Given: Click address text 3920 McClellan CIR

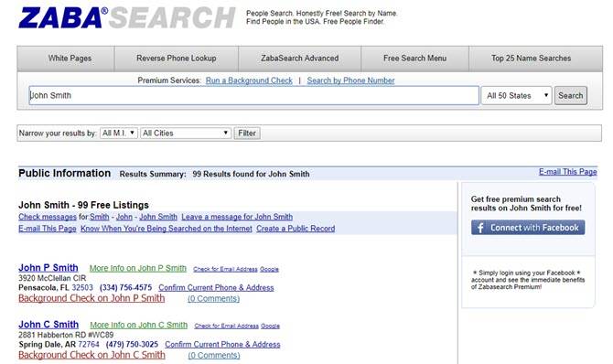Looking at the screenshot, I should click(x=52, y=278).
